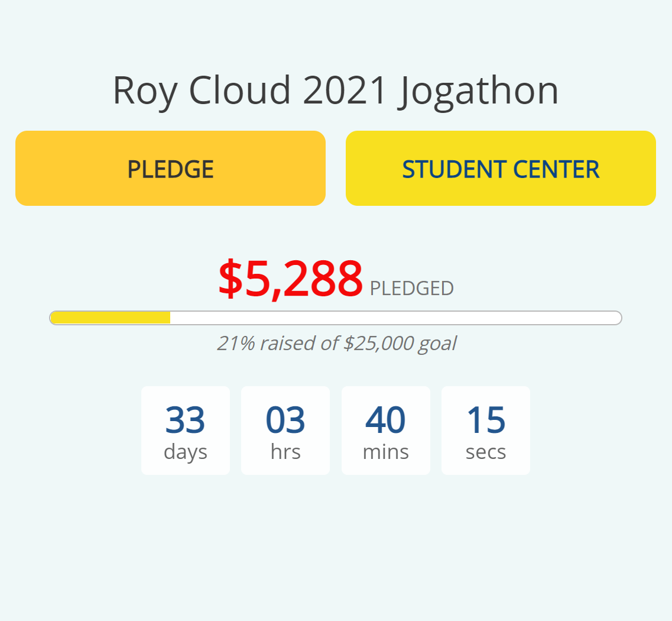This screenshot has width=672, height=621.
Task: Select the word "Jogathon" in the heading
Action: point(479,90)
